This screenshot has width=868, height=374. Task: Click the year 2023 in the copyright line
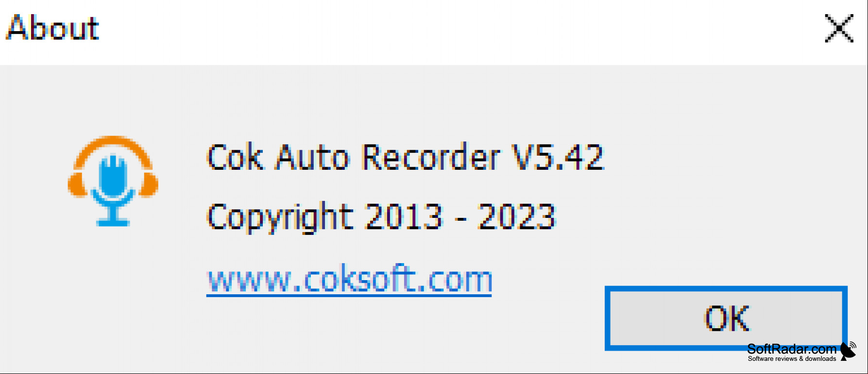pos(516,216)
